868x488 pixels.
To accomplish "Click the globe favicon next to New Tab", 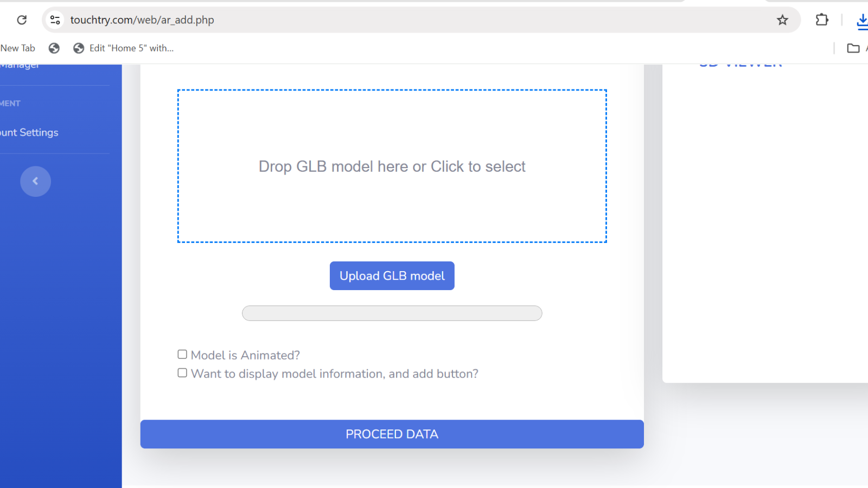I will point(54,48).
